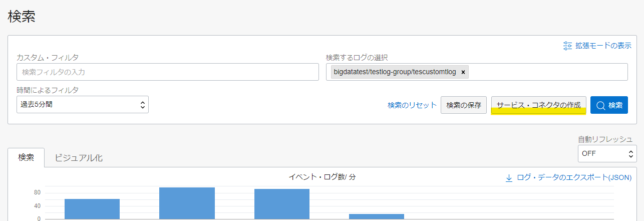Click the first bar in the event chart
The image size is (644, 221).
(x=92, y=209)
